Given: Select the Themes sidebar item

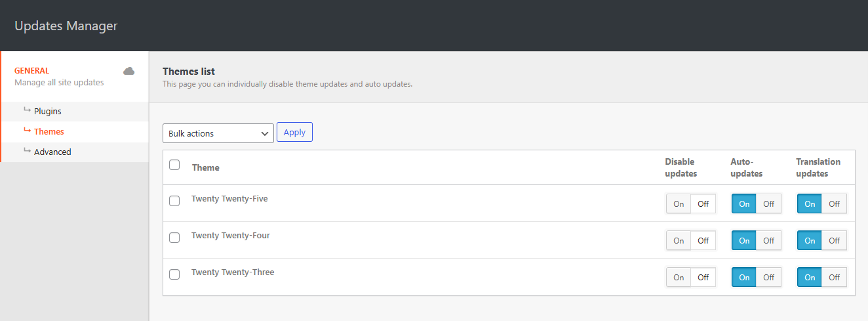Looking at the screenshot, I should click(x=49, y=132).
